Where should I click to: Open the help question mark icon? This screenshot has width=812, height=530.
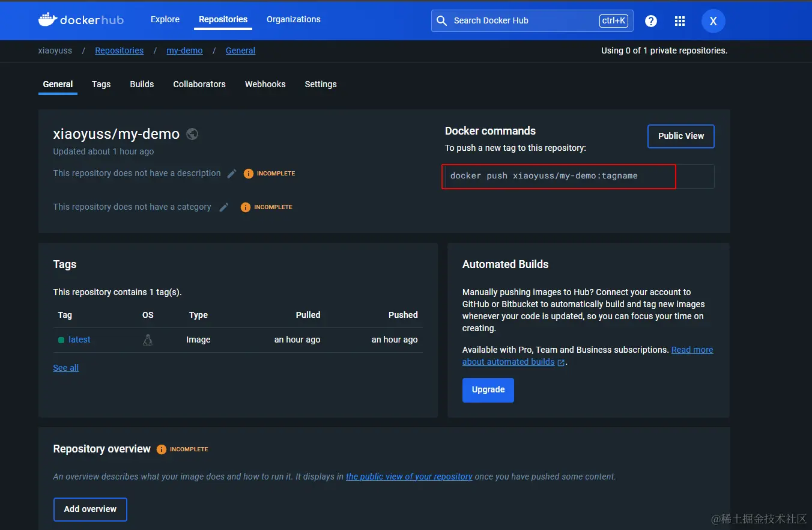coord(651,21)
